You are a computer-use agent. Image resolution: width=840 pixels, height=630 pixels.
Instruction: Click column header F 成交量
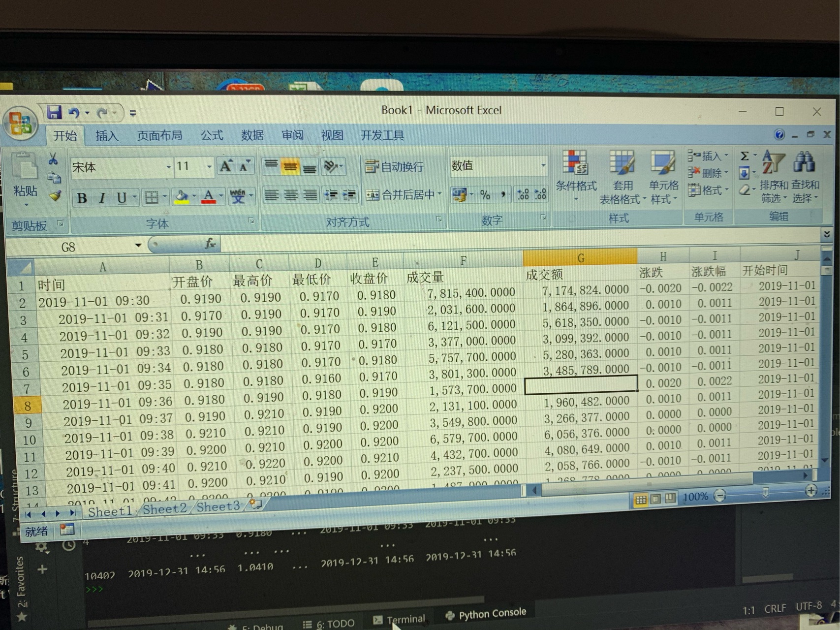tap(463, 261)
